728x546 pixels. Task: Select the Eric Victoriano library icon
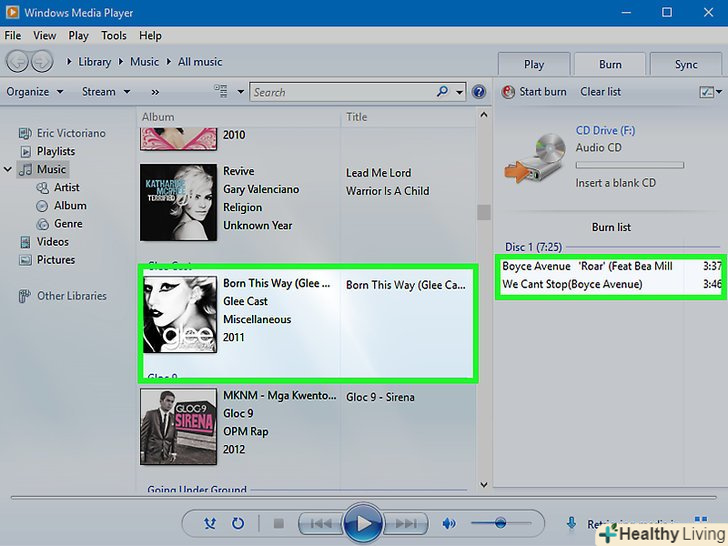[x=25, y=133]
